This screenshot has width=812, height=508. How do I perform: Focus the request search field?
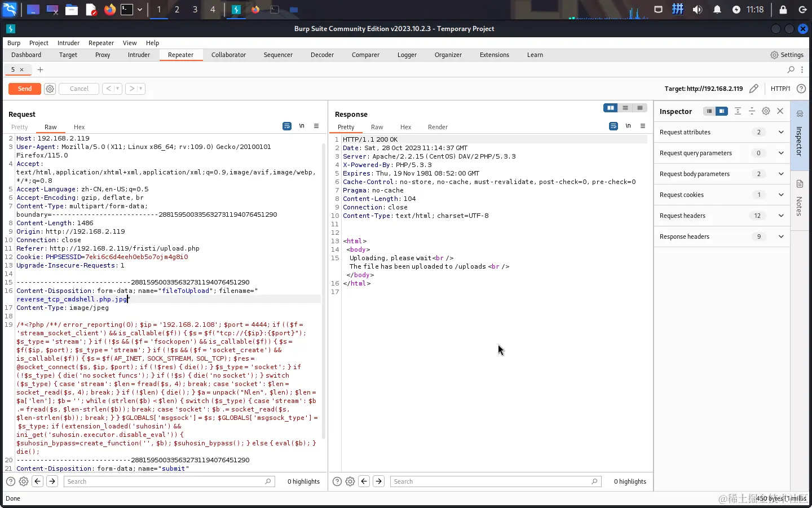click(x=169, y=481)
